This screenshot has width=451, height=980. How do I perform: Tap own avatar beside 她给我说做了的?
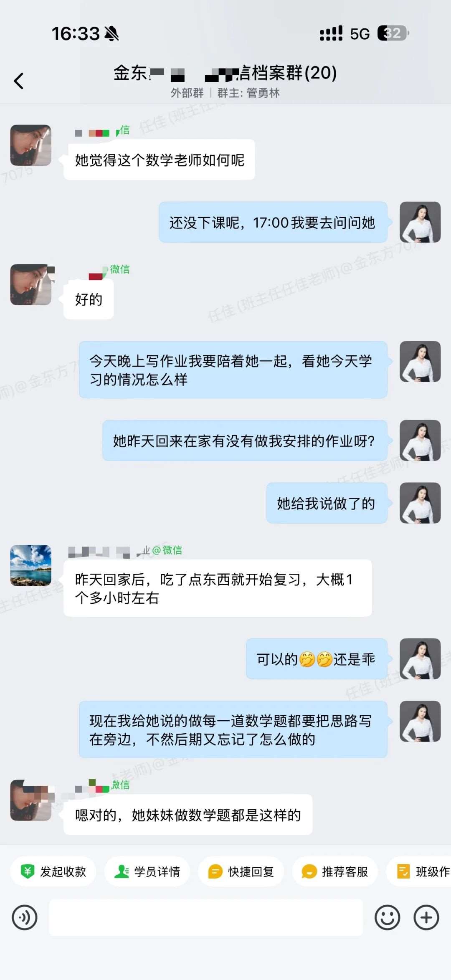420,503
